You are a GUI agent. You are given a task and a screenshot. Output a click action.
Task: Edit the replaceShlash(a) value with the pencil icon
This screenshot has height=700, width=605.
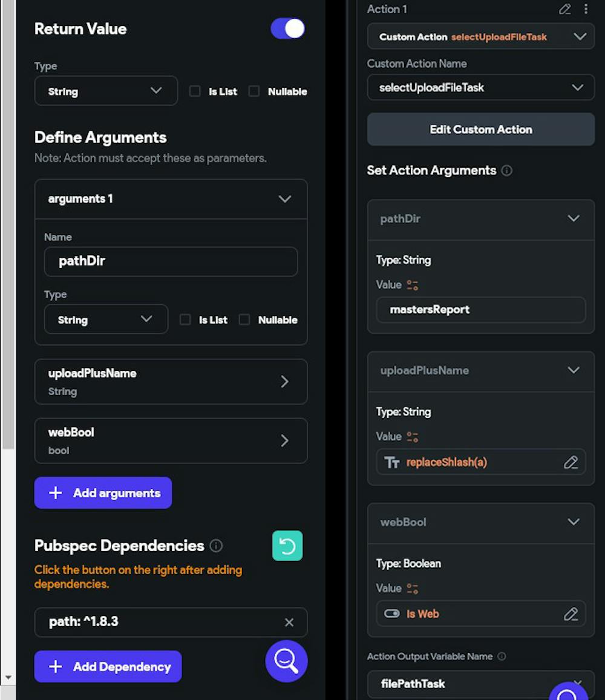pyautogui.click(x=571, y=462)
